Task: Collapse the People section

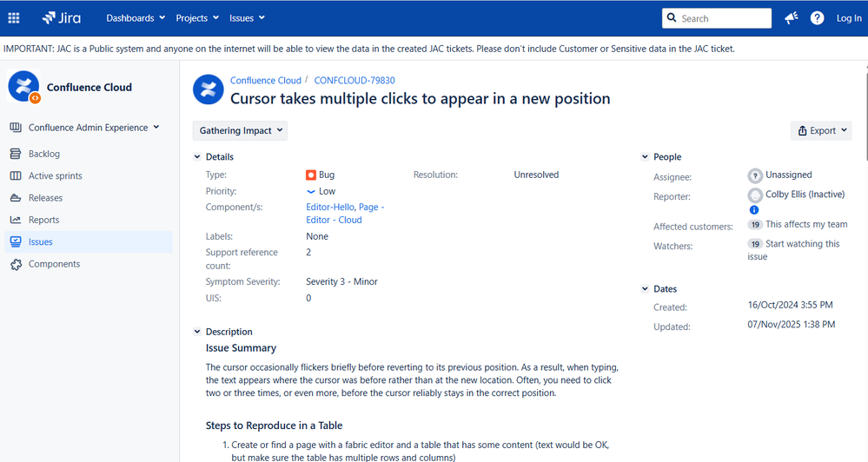Action: point(645,156)
